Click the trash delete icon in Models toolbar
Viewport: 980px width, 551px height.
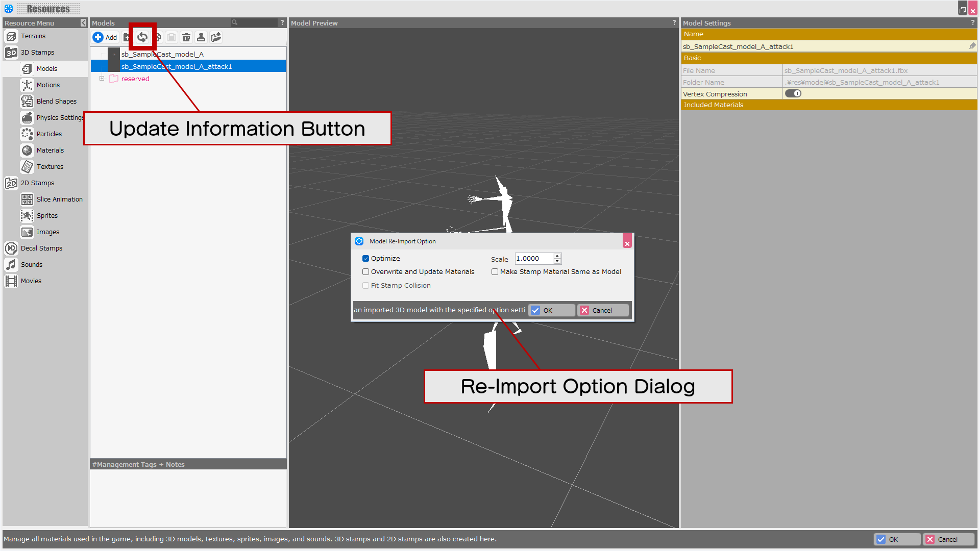tap(186, 37)
